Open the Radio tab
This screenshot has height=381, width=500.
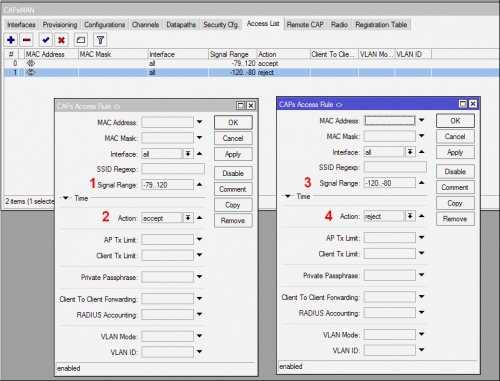tap(339, 25)
